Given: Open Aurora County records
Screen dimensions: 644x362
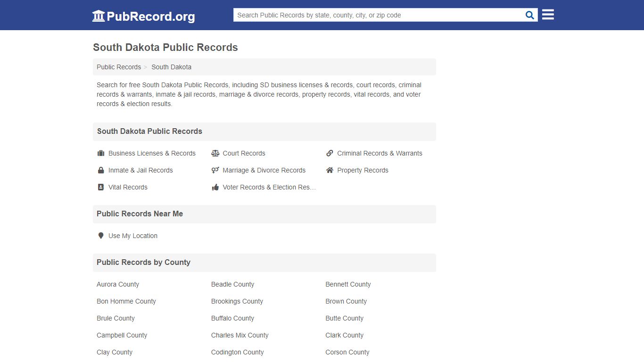Looking at the screenshot, I should pos(118,284).
